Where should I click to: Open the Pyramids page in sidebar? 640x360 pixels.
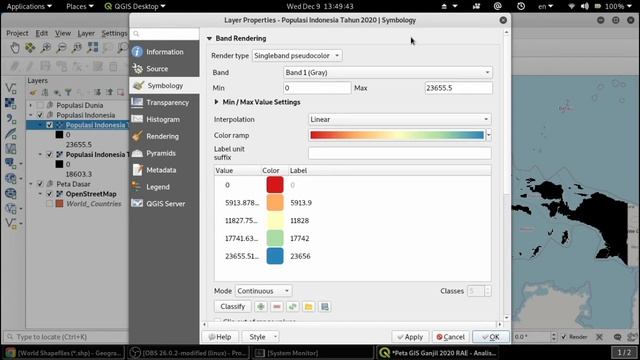tap(164, 153)
